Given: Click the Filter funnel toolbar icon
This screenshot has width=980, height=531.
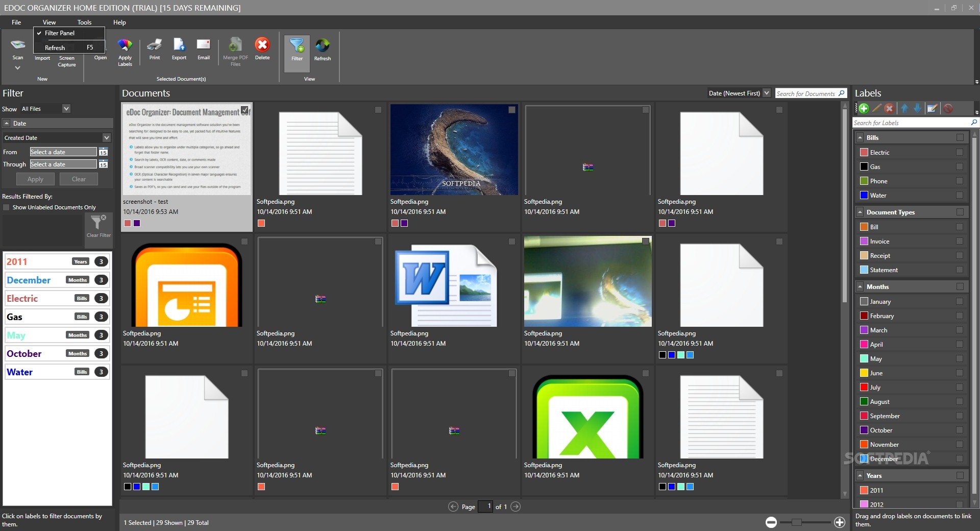Looking at the screenshot, I should pos(297,46).
